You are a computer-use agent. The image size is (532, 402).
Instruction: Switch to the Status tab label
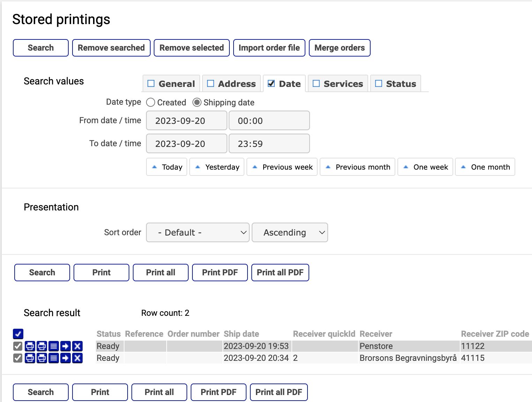(x=401, y=84)
